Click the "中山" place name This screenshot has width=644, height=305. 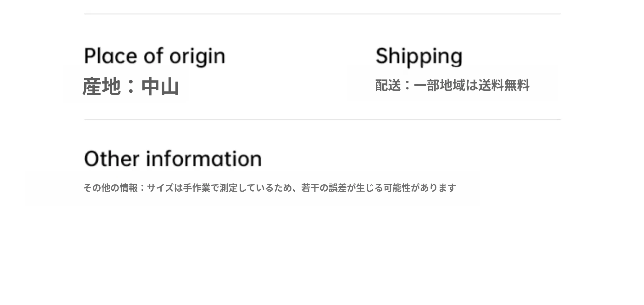tap(160, 87)
